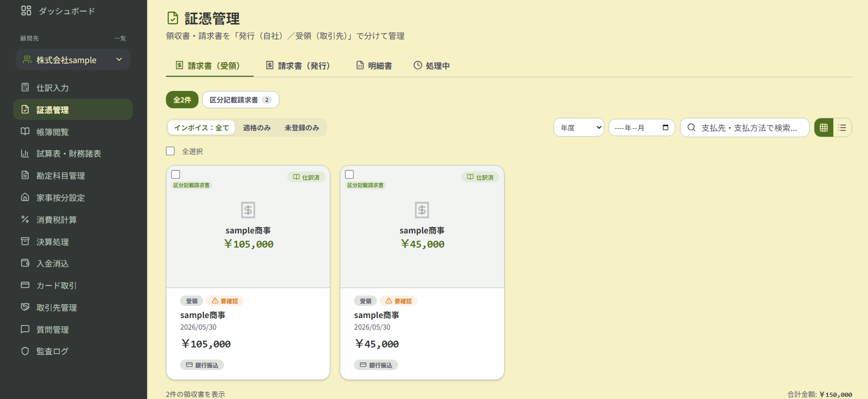Switch to the 明細書 tab
This screenshot has width=868, height=399.
[x=374, y=66]
